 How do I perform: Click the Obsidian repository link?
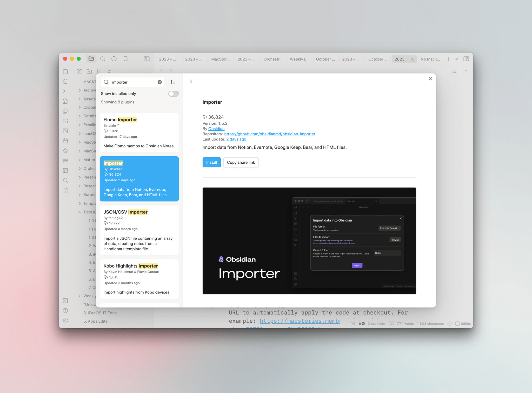pyautogui.click(x=270, y=134)
